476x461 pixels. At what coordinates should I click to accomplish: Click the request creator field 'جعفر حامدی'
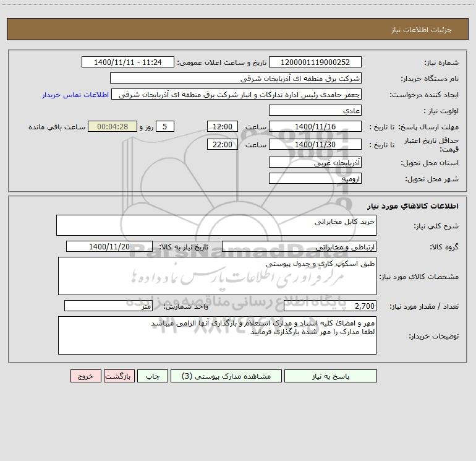click(x=237, y=94)
